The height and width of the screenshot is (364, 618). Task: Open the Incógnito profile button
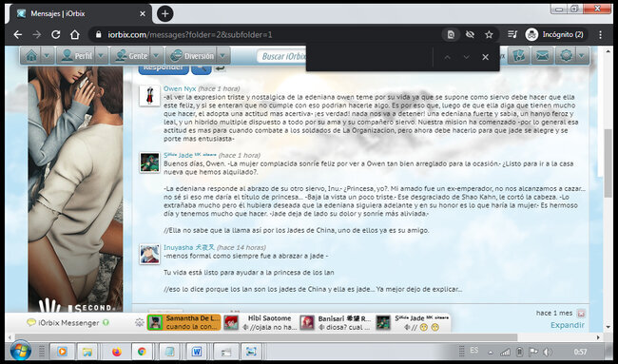555,34
